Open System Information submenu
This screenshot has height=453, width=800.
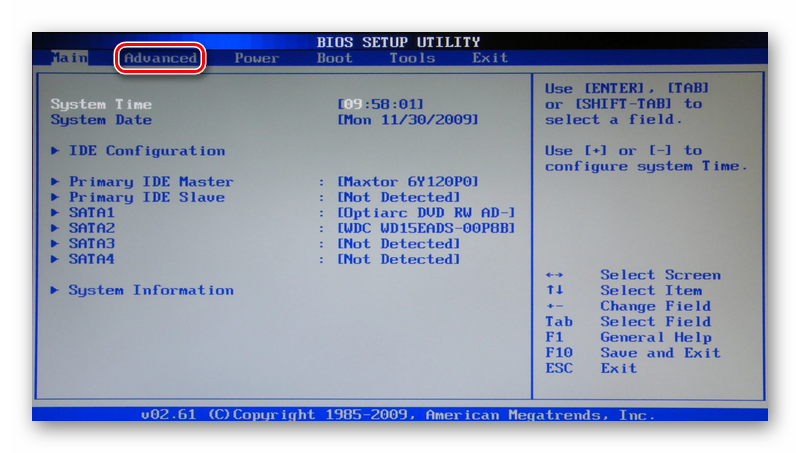click(x=151, y=290)
